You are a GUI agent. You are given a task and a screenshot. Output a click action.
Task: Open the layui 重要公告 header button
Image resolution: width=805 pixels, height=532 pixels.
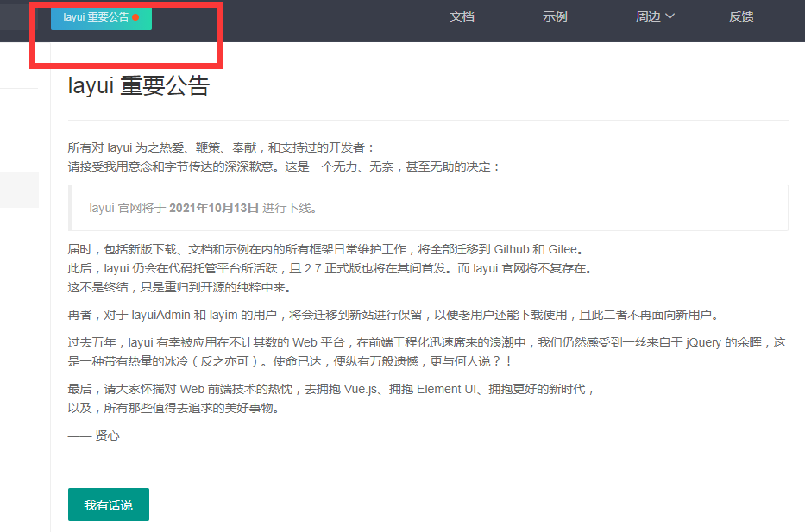tap(95, 17)
